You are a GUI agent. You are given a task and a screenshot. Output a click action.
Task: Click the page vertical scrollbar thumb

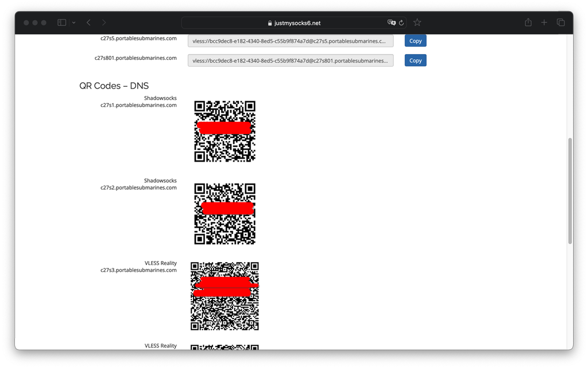[570, 191]
